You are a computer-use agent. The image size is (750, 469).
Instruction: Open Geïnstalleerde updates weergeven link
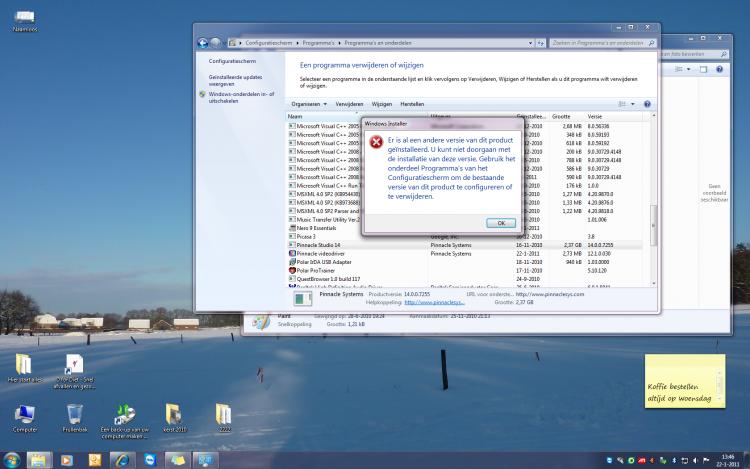[236, 80]
